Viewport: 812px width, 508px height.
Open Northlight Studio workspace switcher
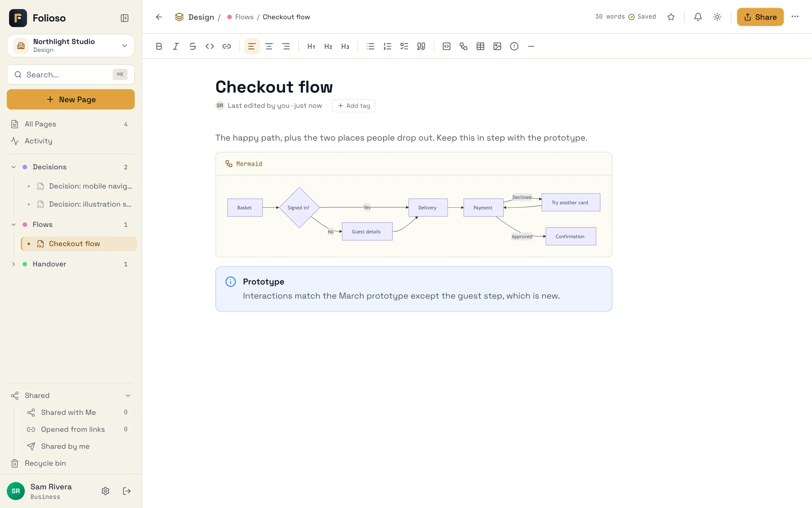(x=71, y=45)
